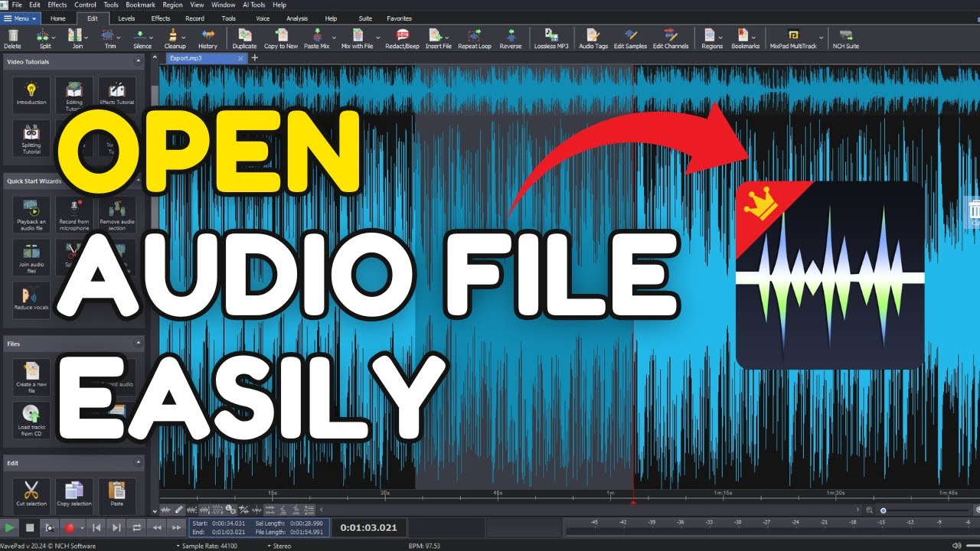This screenshot has height=551, width=980.
Task: Open the Trim dropdown arrow
Action: click(120, 36)
